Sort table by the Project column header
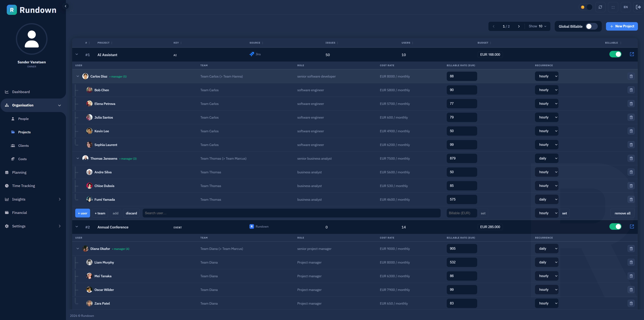 [x=105, y=43]
